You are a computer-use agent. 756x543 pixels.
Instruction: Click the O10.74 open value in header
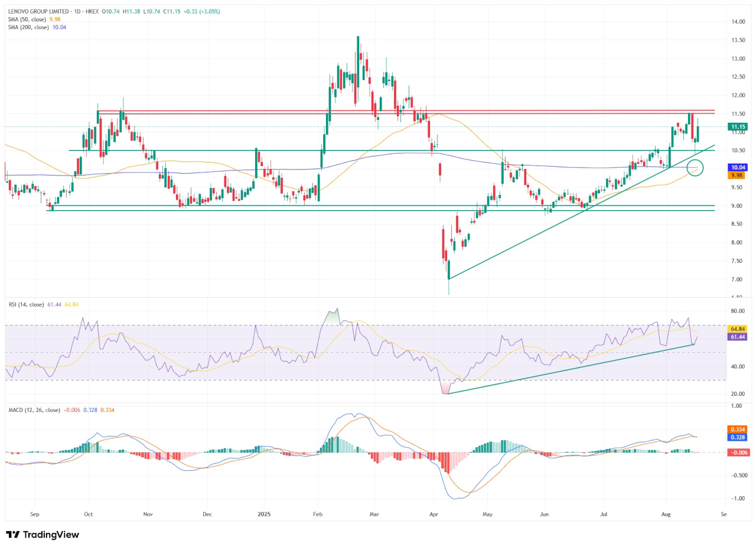tap(110, 11)
